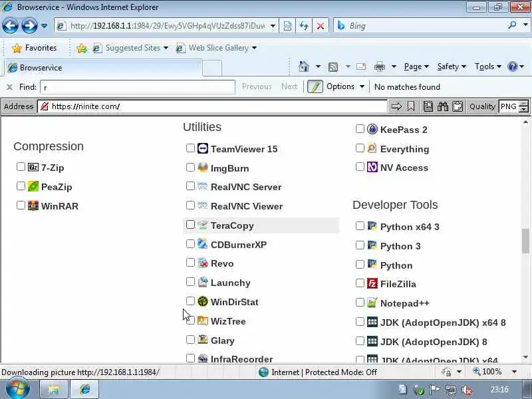The image size is (532, 399).
Task: Check the WinRAR checkbox
Action: pyautogui.click(x=21, y=205)
